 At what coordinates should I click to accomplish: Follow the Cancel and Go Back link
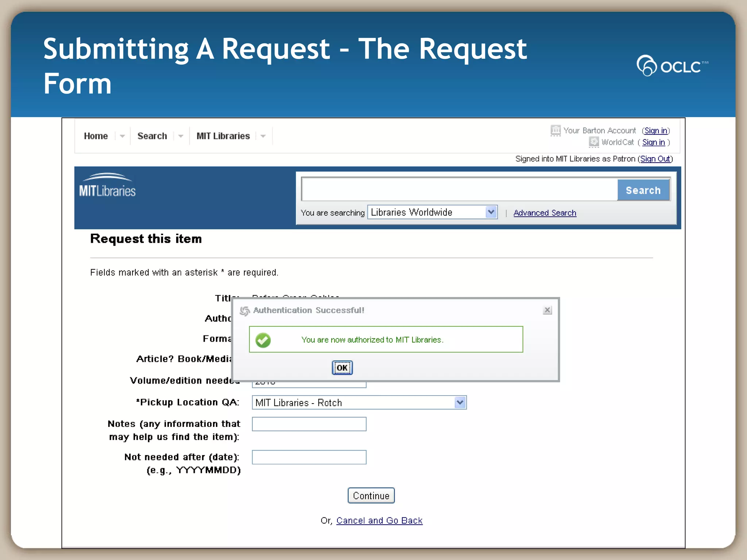(x=379, y=521)
